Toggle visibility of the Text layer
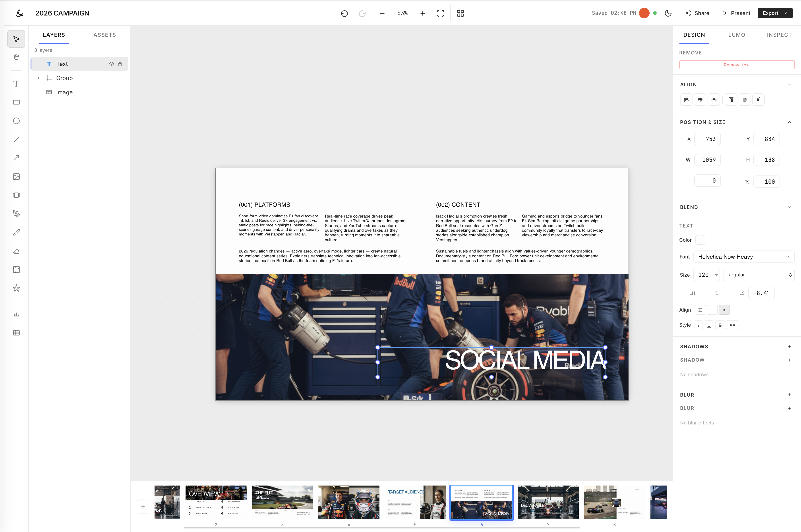Viewport: 801px width, 532px height. pos(111,64)
